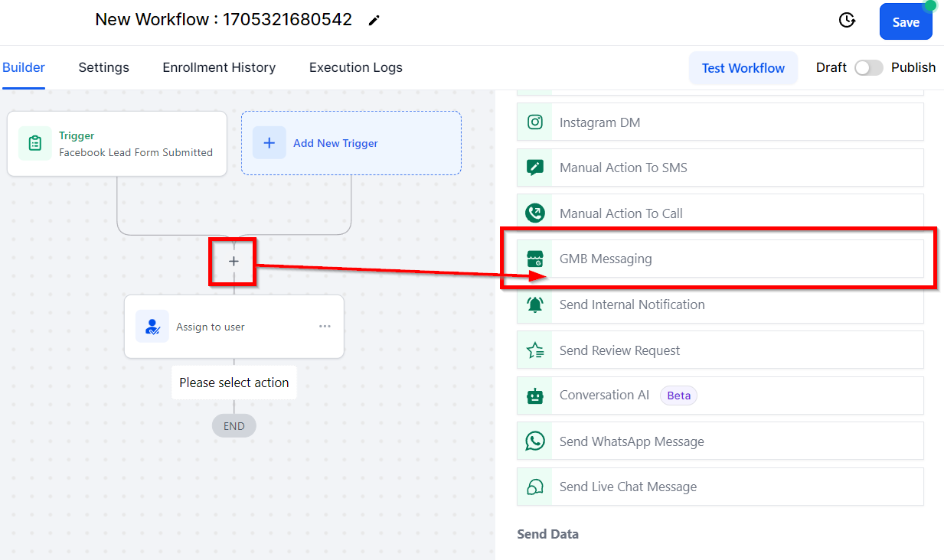Click the Manual Action To SMS icon
Image resolution: width=944 pixels, height=560 pixels.
point(535,168)
